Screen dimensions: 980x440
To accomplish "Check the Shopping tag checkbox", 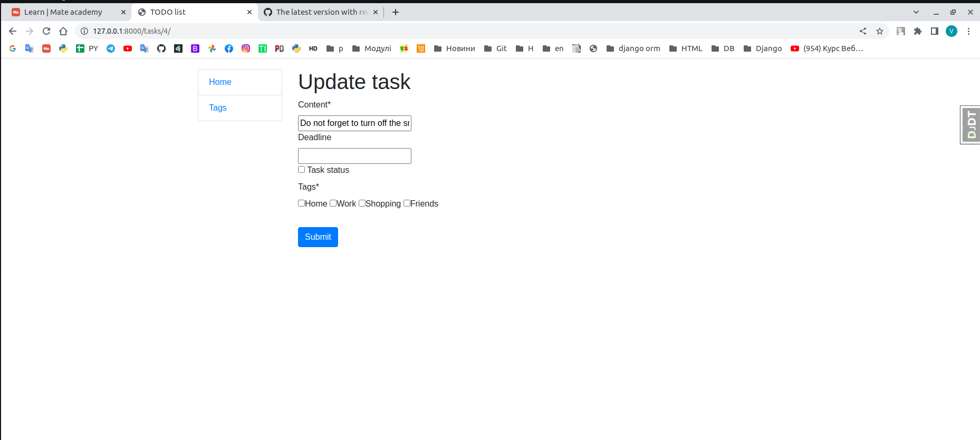I will pos(362,203).
